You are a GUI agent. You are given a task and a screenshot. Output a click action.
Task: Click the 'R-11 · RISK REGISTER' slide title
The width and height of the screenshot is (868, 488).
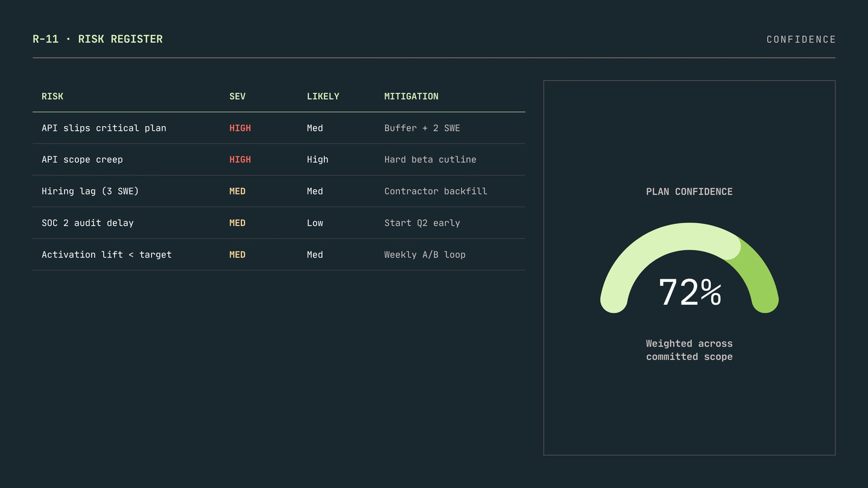(x=98, y=39)
